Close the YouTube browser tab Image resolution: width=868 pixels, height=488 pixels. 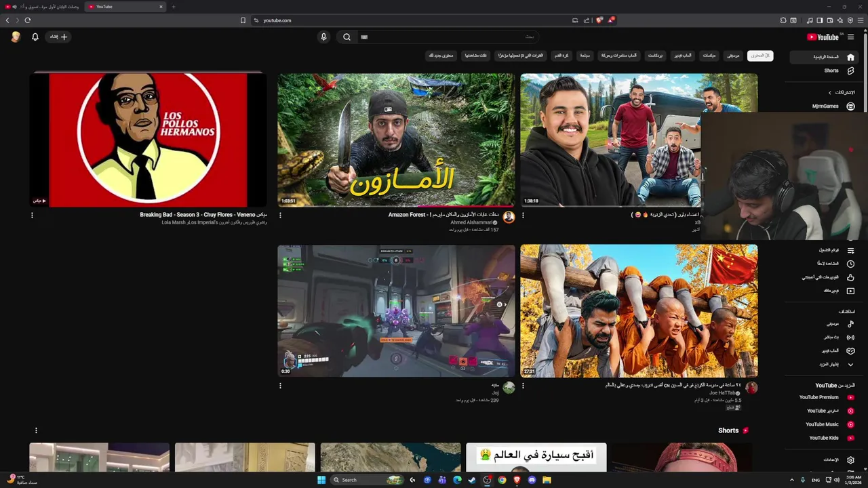coord(161,7)
